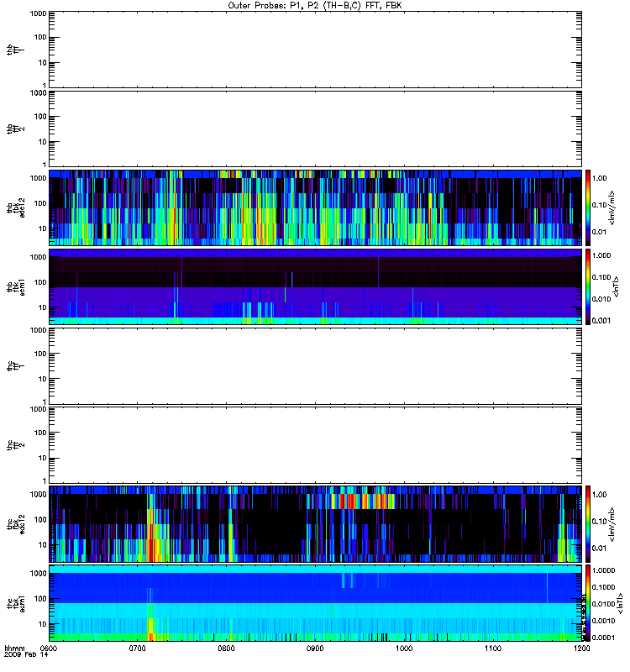Select the thb fbk edc12 color bar
The width and height of the screenshot is (630, 672).
(588, 207)
